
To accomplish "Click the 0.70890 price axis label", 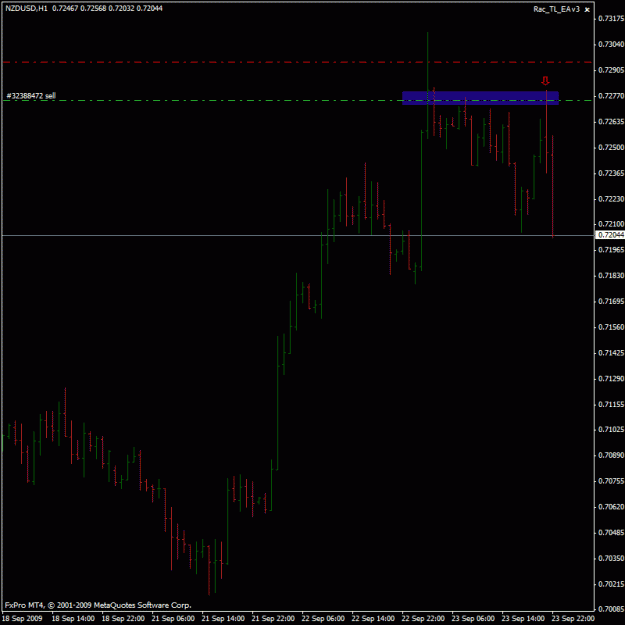I will (x=611, y=455).
